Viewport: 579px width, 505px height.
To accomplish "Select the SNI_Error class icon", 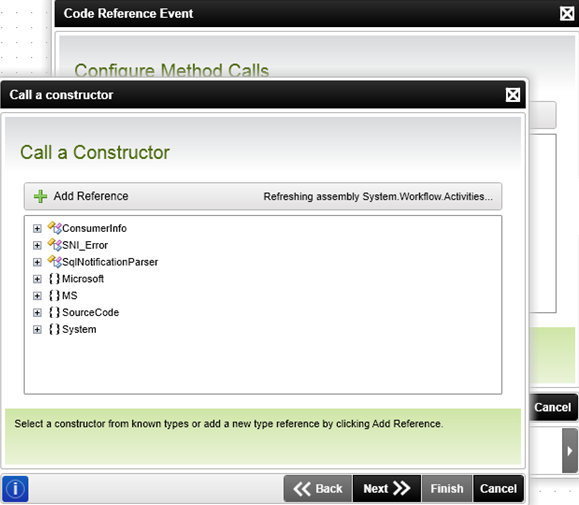I will click(54, 245).
